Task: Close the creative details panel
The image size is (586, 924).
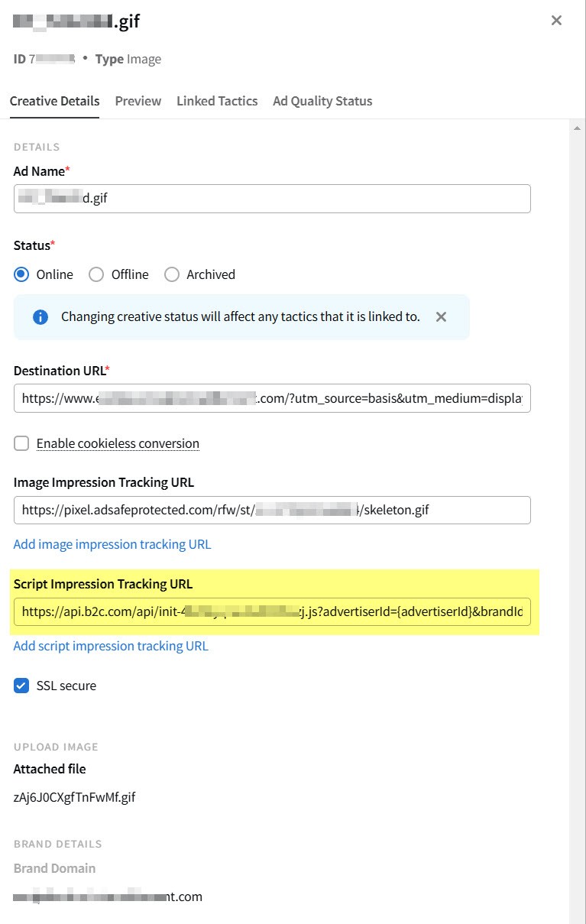Action: [556, 21]
